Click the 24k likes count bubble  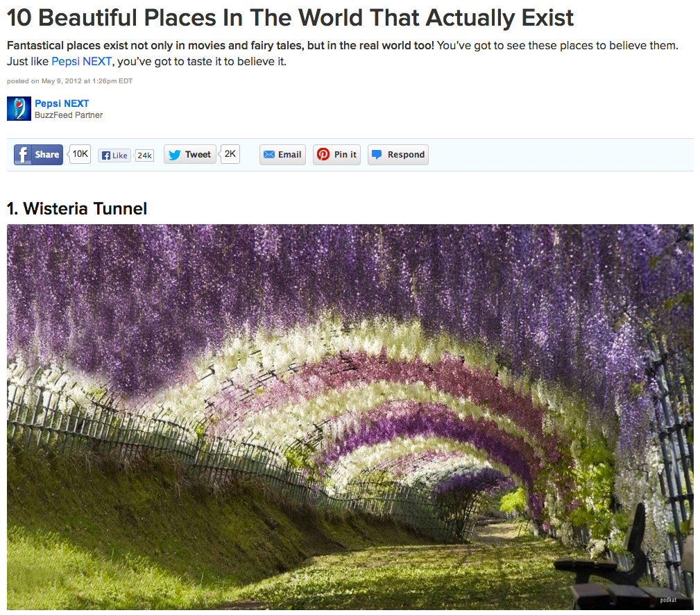144,155
